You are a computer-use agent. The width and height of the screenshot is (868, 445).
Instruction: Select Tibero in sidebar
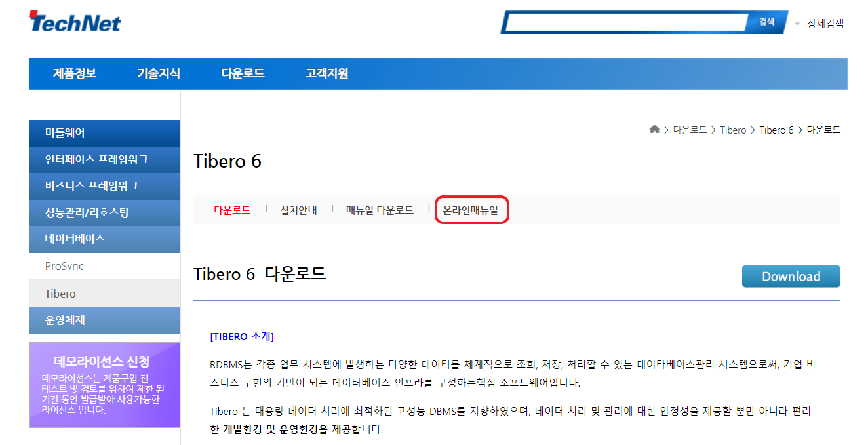click(104, 294)
